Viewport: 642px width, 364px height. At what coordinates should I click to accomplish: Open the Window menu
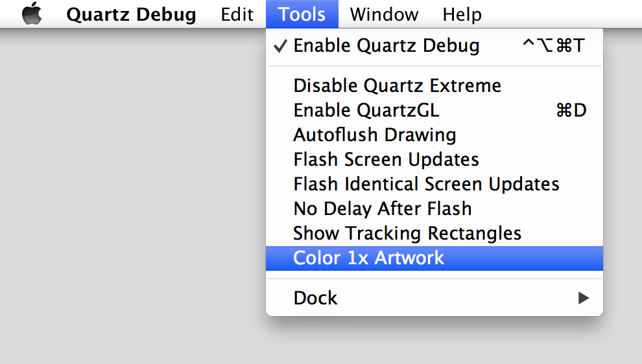coord(384,14)
